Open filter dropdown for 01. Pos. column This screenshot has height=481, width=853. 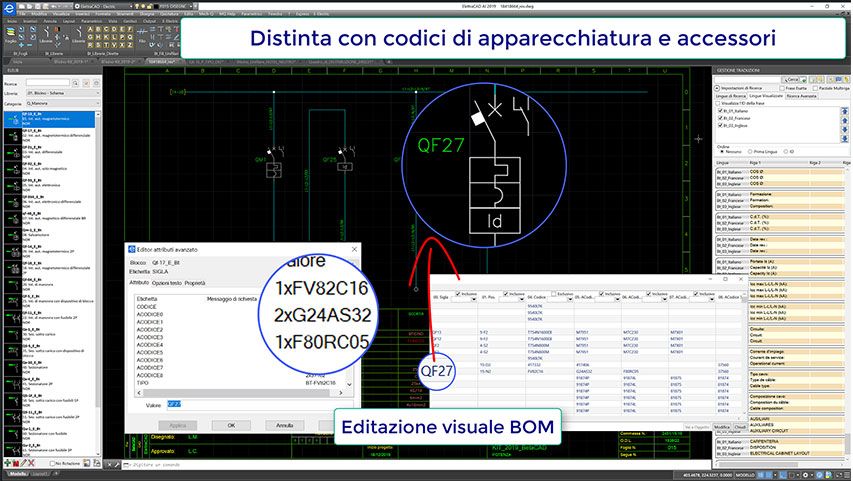[521, 299]
